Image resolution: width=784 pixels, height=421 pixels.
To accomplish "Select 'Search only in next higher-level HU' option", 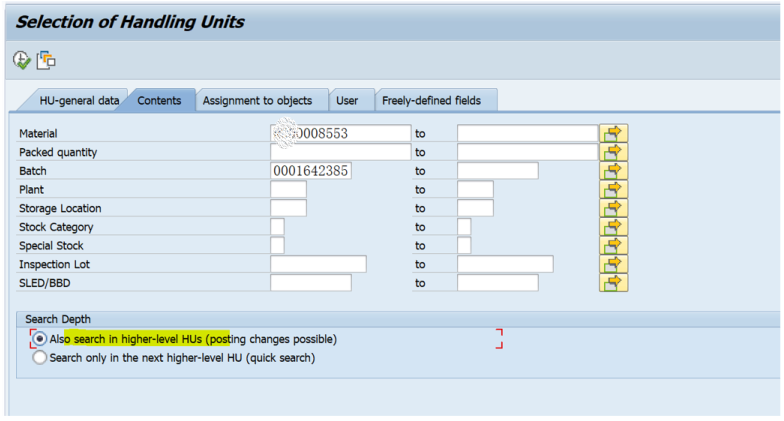I will [40, 357].
